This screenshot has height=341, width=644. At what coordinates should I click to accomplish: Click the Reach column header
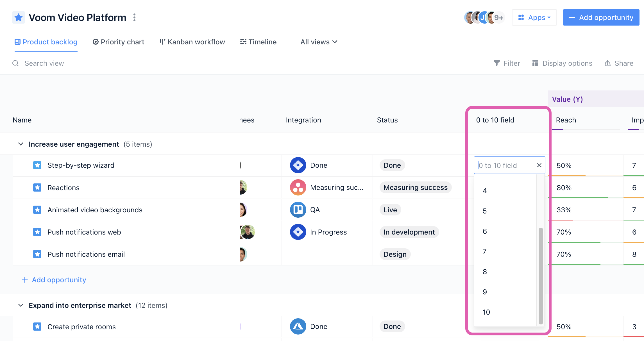(x=566, y=120)
